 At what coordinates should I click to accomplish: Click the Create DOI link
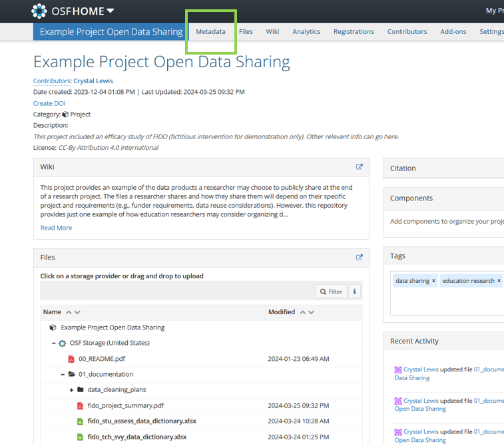coord(49,103)
